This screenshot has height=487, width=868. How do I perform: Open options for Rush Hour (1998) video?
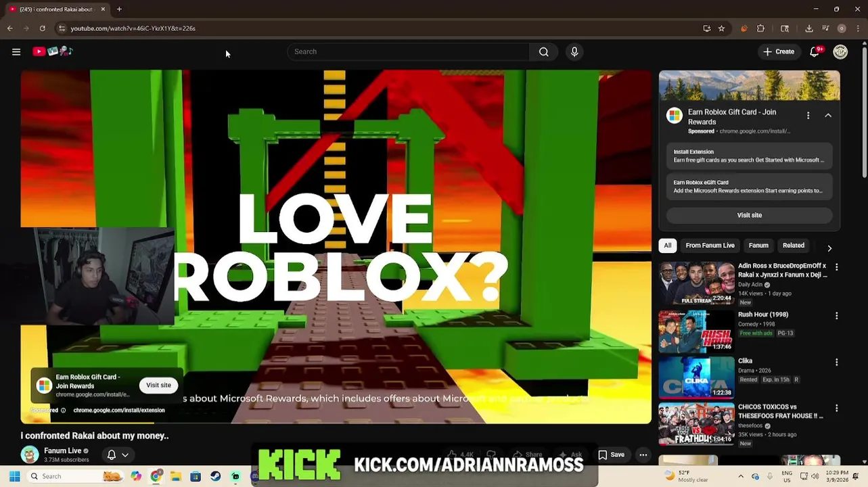pyautogui.click(x=836, y=315)
